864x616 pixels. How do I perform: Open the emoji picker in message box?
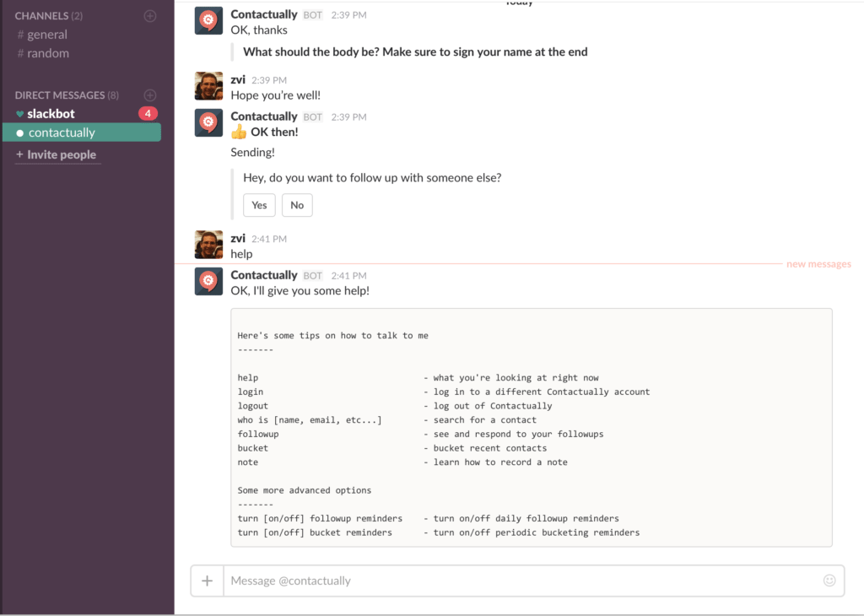click(829, 581)
